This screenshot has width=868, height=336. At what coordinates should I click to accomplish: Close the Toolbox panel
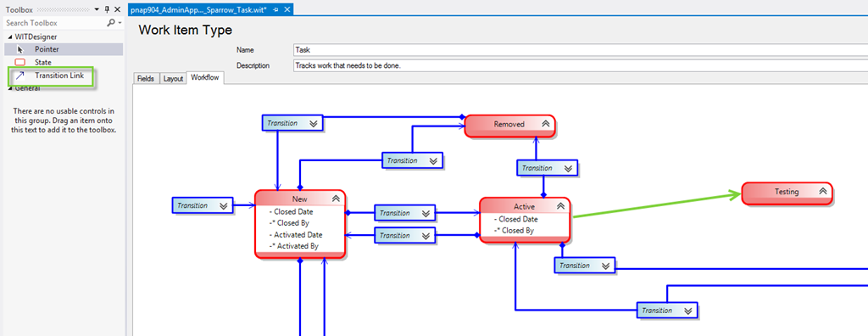pyautogui.click(x=117, y=10)
